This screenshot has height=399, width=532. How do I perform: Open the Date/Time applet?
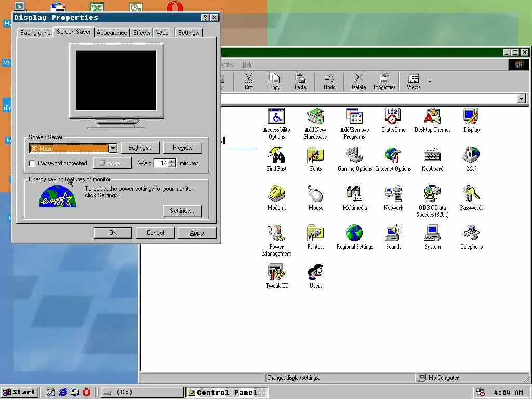click(394, 121)
